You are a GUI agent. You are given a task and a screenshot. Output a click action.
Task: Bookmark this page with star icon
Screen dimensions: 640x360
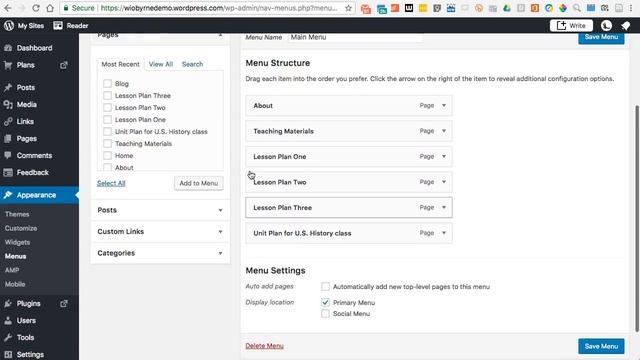348,8
